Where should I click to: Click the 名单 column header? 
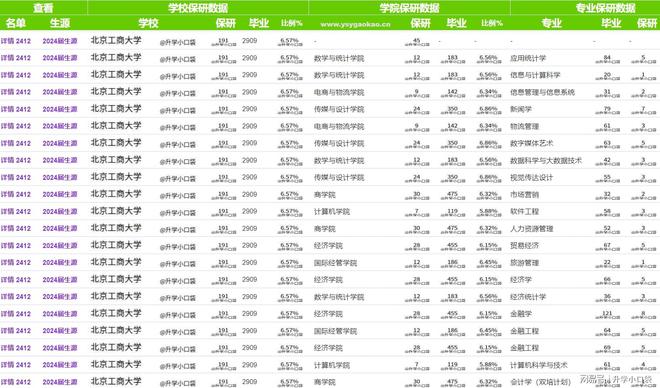pyautogui.click(x=16, y=23)
